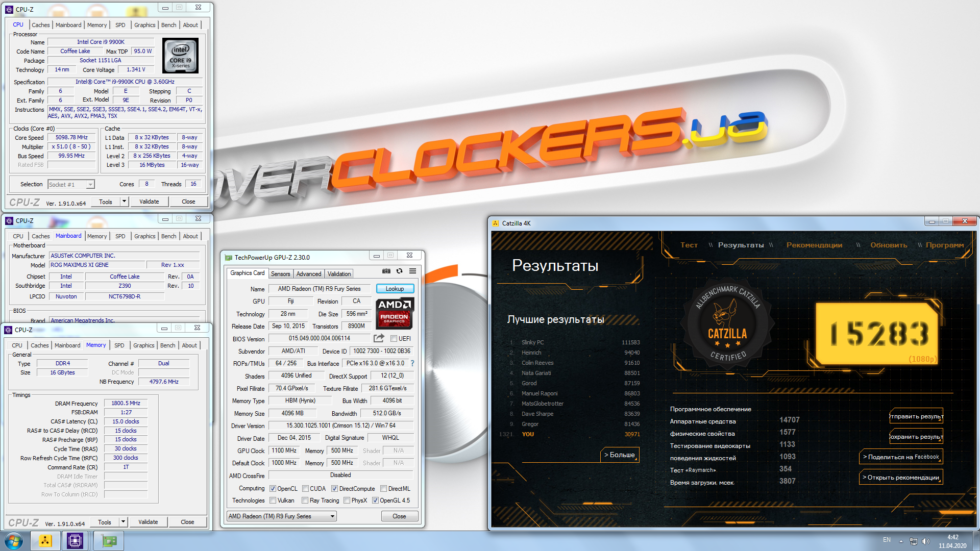This screenshot has width=980, height=551.
Task: Switch to Caches tab in top CPU-Z
Action: tap(41, 25)
